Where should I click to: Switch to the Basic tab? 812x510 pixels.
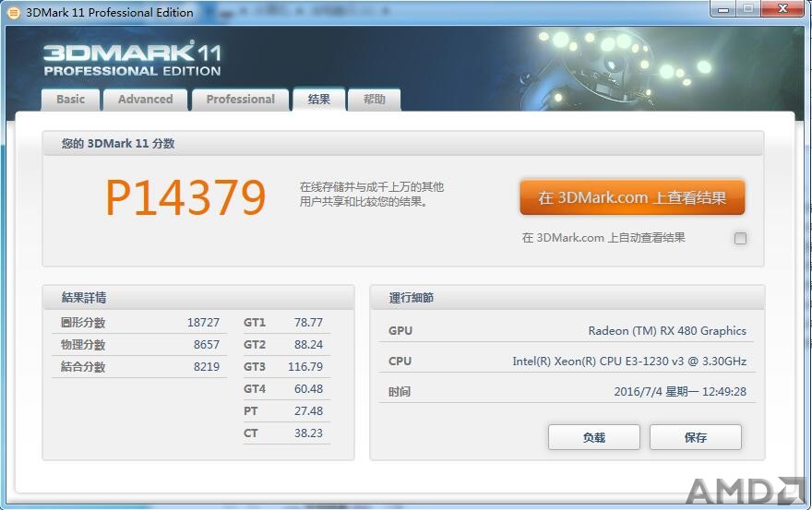(70, 100)
